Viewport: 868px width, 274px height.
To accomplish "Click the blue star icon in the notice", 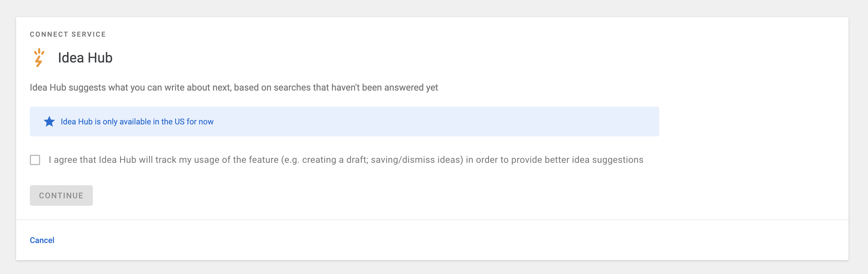I will (x=49, y=122).
